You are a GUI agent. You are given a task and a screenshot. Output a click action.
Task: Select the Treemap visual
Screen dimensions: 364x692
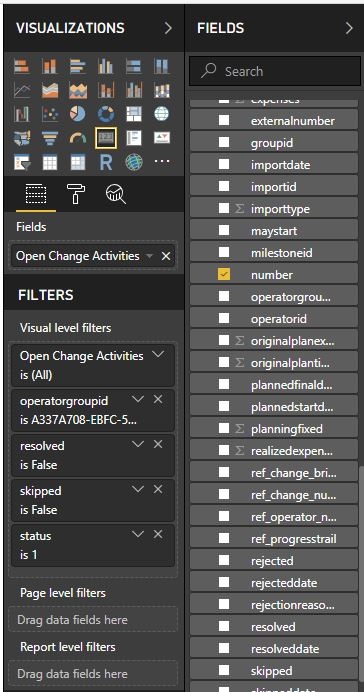[x=134, y=114]
